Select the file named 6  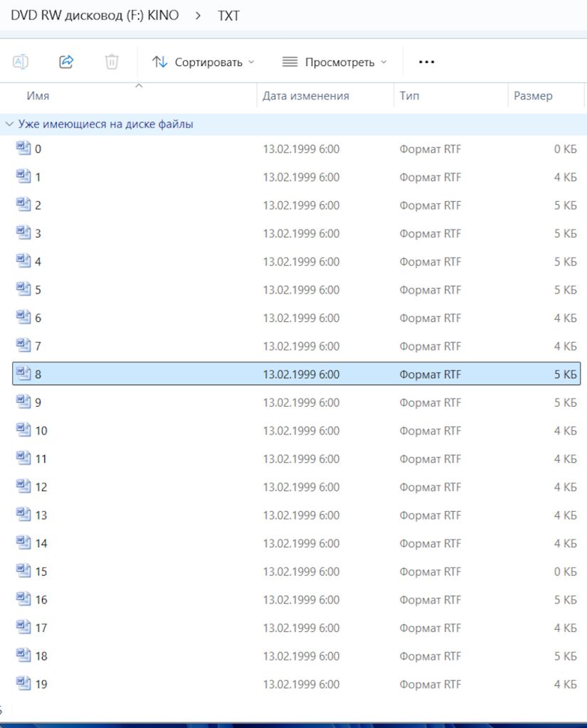pyautogui.click(x=297, y=318)
